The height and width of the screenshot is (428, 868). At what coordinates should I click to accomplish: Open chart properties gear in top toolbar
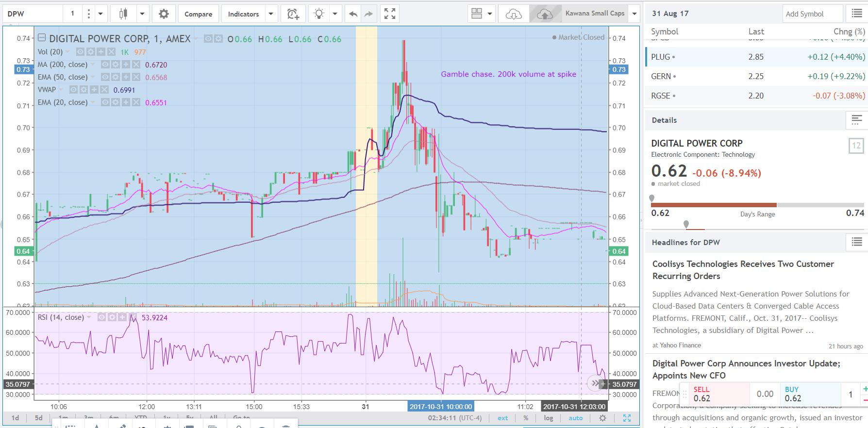coord(164,14)
